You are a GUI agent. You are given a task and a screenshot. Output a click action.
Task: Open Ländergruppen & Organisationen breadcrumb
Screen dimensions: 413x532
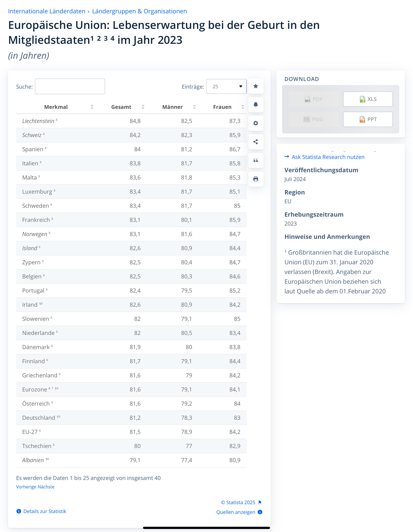coord(140,11)
